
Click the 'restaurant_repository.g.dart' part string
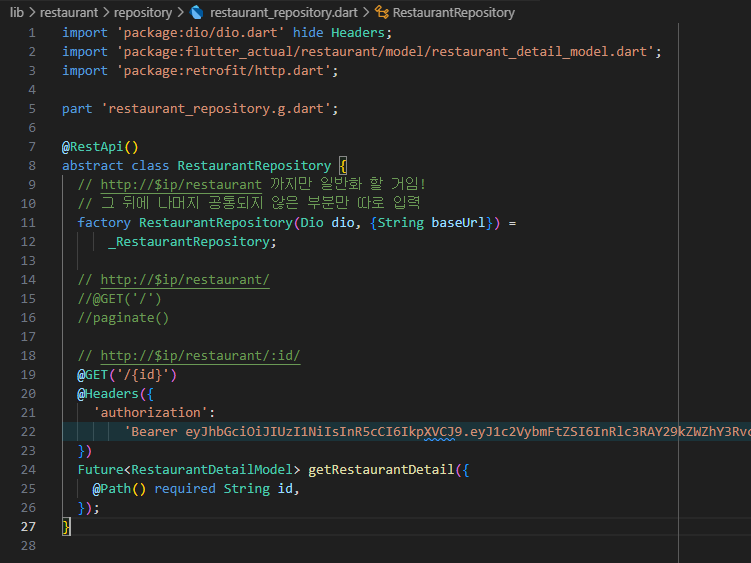[216, 109]
